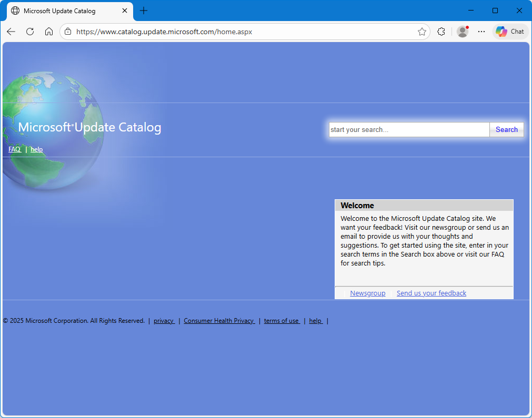532x418 pixels.
Task: Open the Newsgroup link
Action: click(x=367, y=293)
